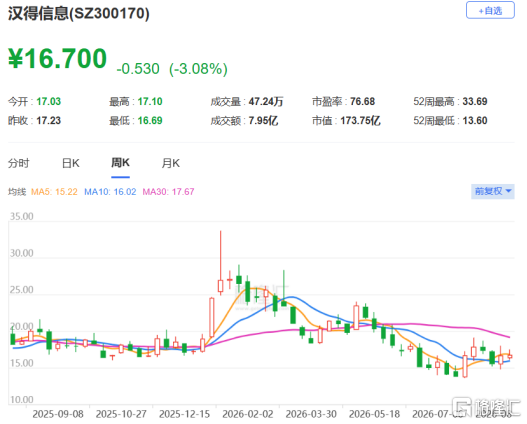The width and height of the screenshot is (527, 424).
Task: Click the 2026-03-30 date axis label
Action: coord(311,414)
